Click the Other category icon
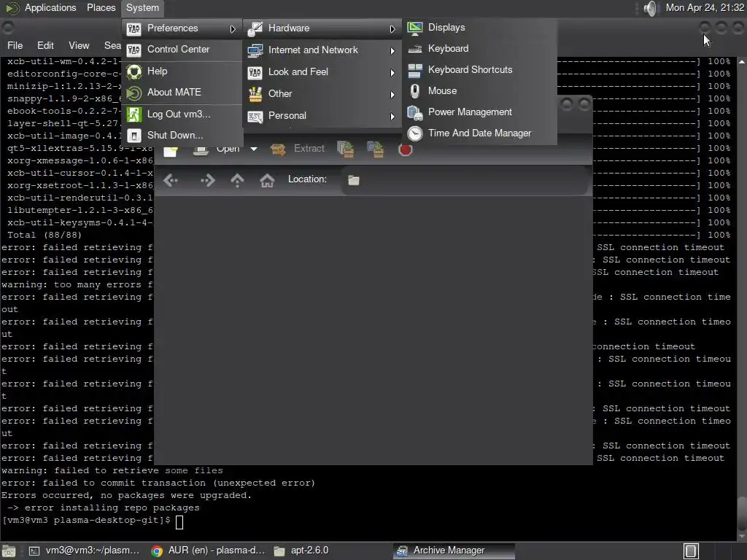The width and height of the screenshot is (747, 560). point(255,94)
